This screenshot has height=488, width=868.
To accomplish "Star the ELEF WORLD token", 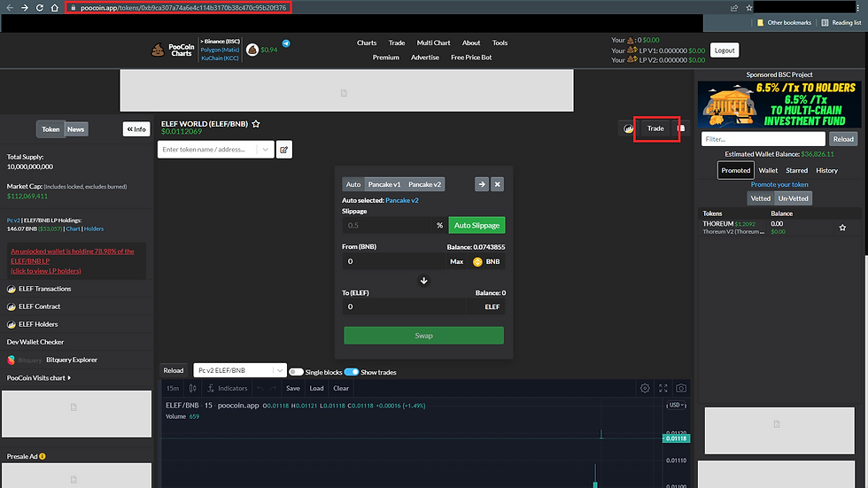I will coord(256,124).
